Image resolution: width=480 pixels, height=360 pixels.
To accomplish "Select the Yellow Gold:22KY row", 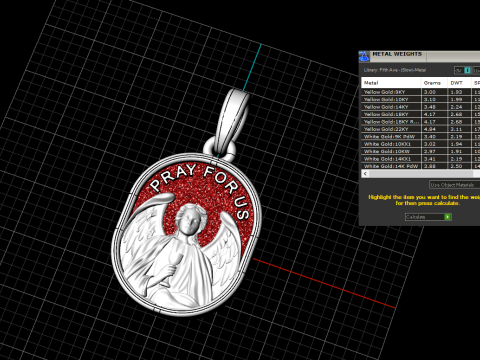I will [421, 129].
